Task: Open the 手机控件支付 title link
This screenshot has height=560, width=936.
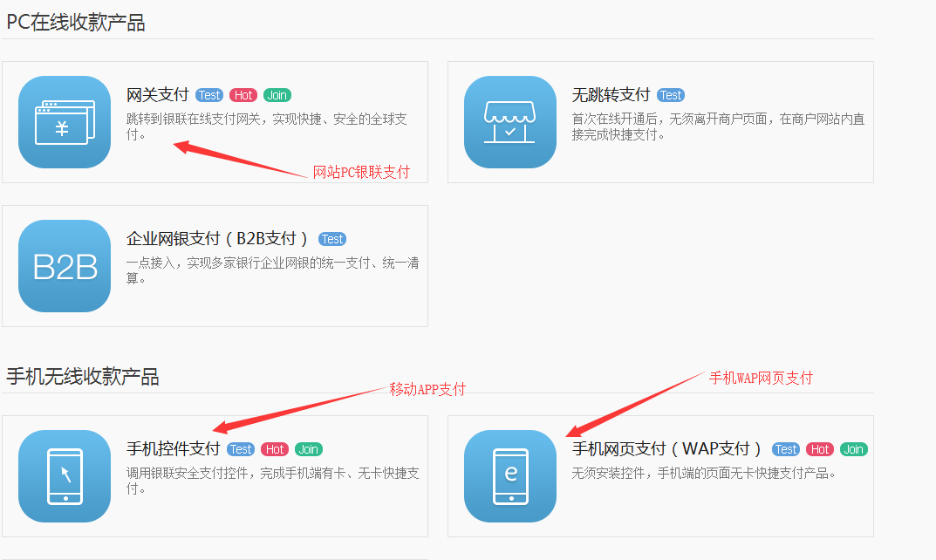Action: click(173, 449)
